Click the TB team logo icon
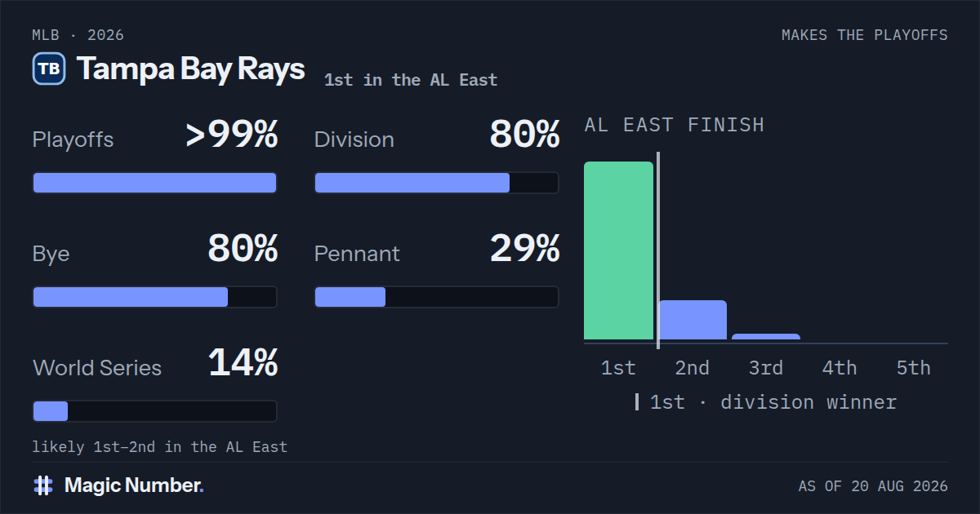980x514 pixels. pos(49,69)
